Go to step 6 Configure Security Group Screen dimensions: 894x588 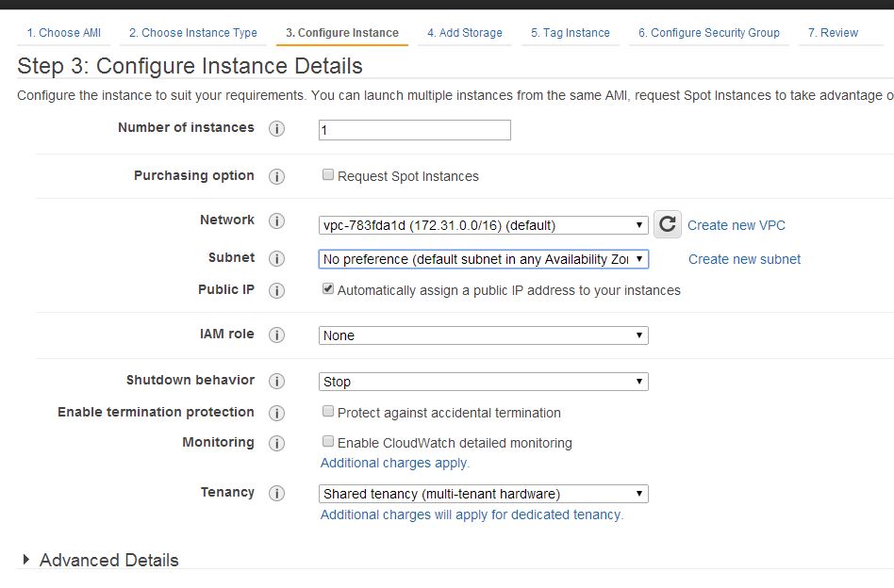(709, 33)
